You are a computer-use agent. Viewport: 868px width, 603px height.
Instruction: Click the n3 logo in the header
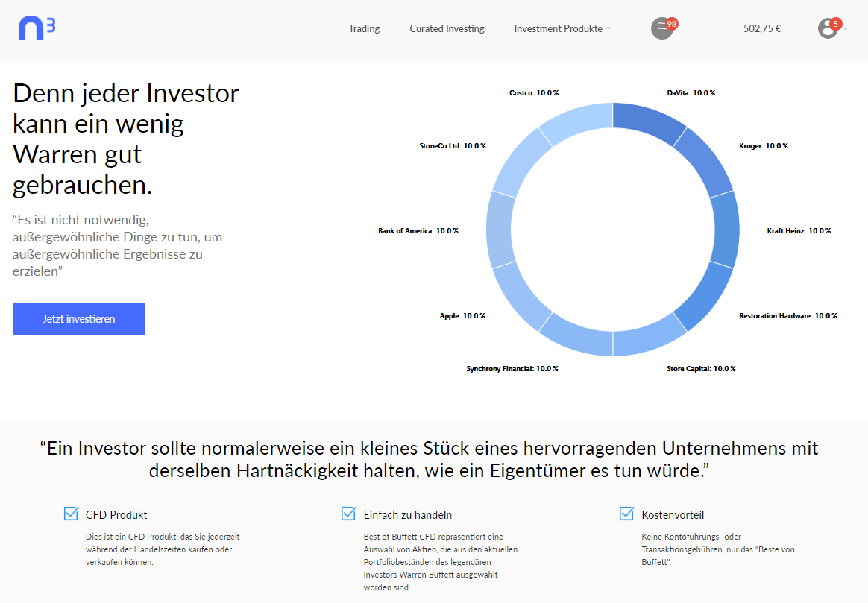(37, 28)
